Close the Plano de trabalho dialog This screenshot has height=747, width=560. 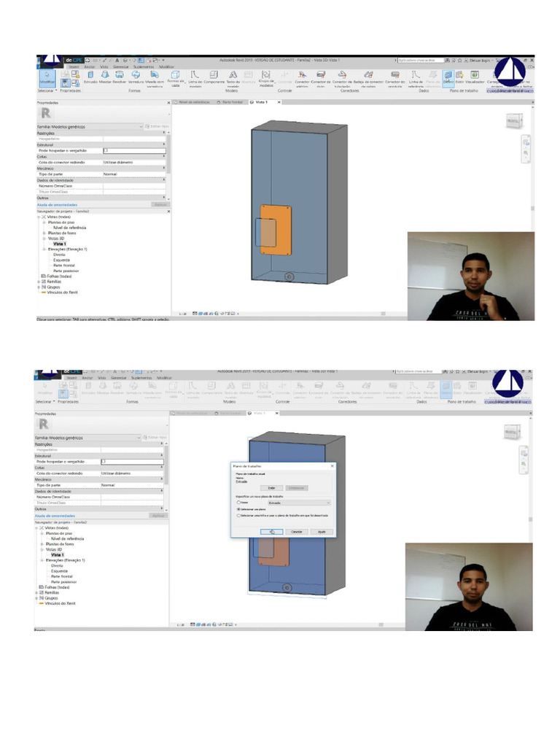[332, 466]
